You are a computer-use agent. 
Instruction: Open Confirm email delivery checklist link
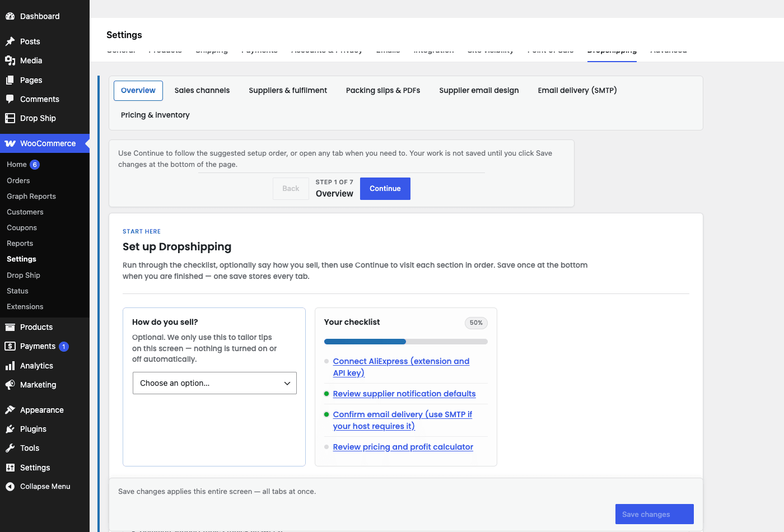pos(403,421)
